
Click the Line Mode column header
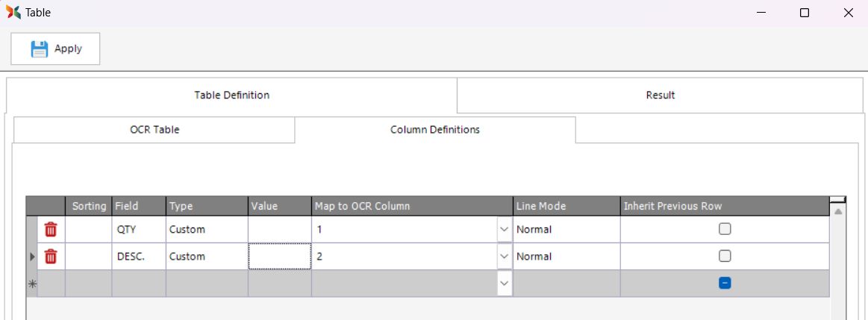point(566,206)
